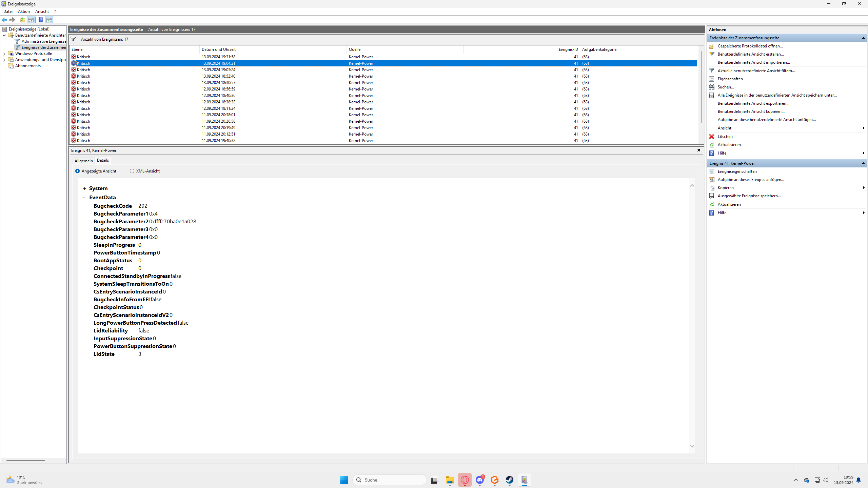Open the volume control in system tray
868x488 pixels.
tap(826, 480)
